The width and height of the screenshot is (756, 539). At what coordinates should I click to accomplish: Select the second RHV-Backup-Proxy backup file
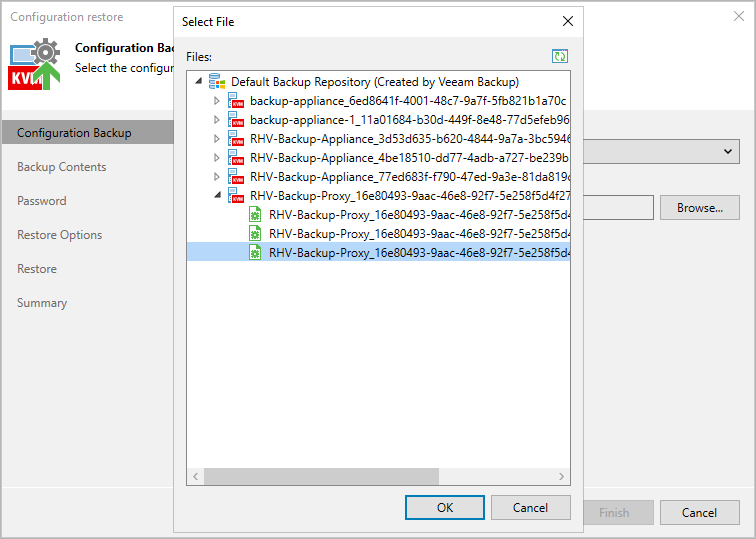[x=418, y=234]
